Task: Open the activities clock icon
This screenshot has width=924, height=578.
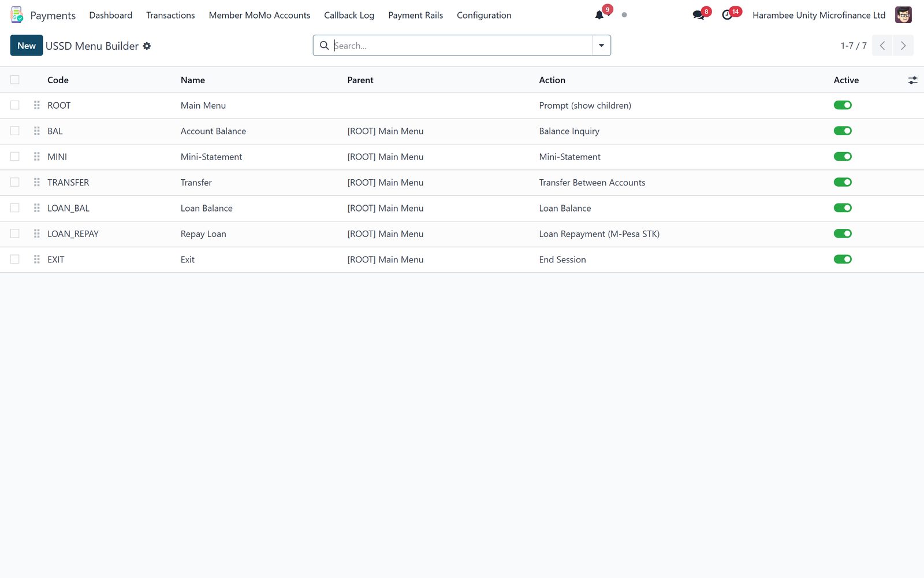Action: pyautogui.click(x=727, y=15)
